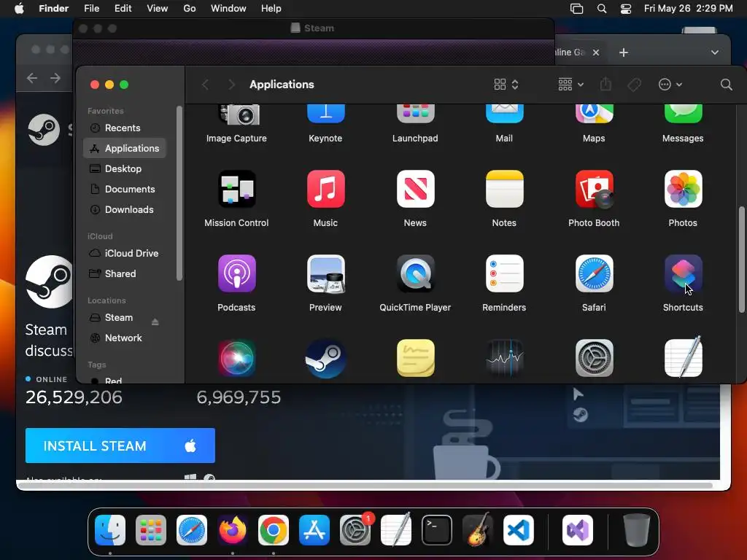Click the Finder tags toolbar icon
This screenshot has width=747, height=560.
coord(634,85)
